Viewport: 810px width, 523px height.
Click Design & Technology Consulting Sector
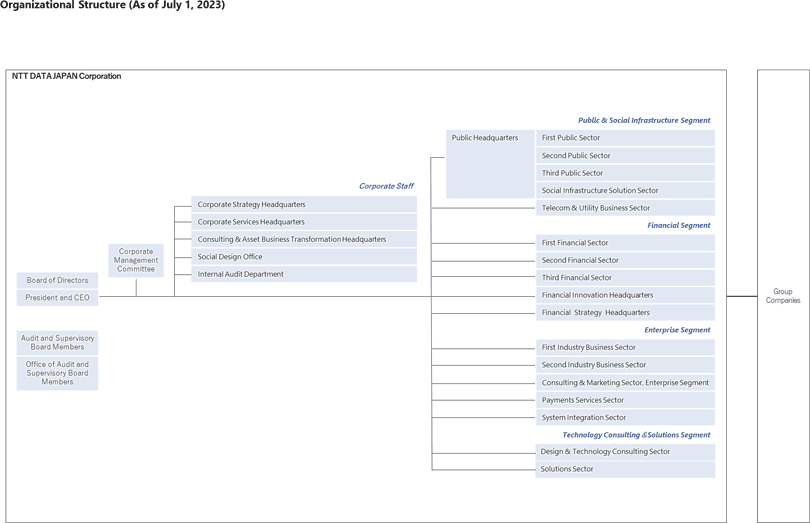(x=625, y=452)
